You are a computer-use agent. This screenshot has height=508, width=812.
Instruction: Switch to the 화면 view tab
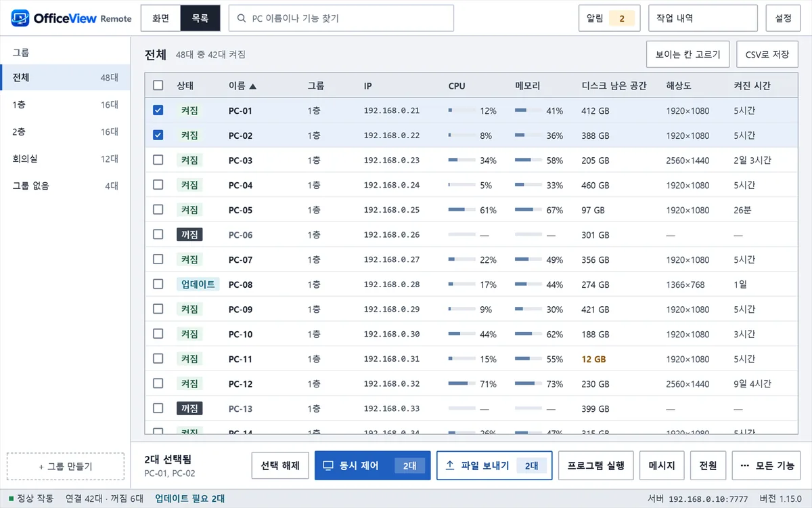click(x=161, y=18)
